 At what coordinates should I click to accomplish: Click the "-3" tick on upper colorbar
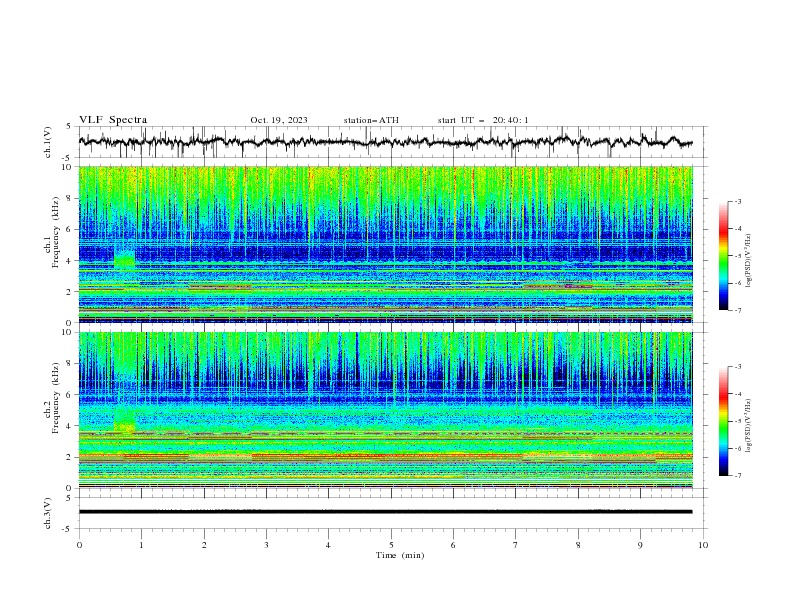point(737,201)
